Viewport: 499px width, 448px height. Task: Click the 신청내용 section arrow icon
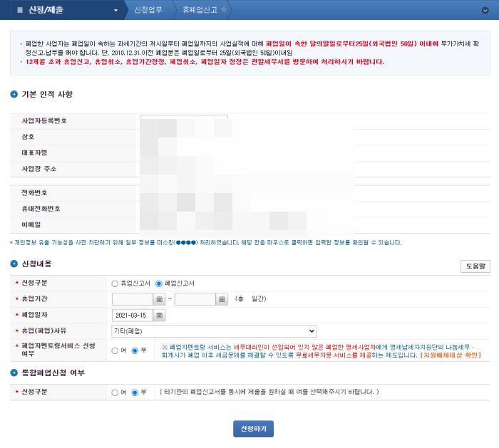(14, 264)
